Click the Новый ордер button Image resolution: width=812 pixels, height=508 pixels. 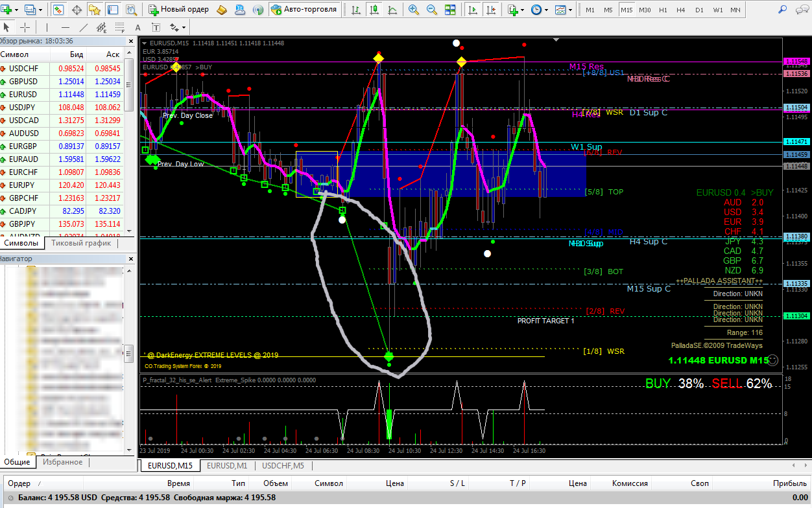(179, 10)
